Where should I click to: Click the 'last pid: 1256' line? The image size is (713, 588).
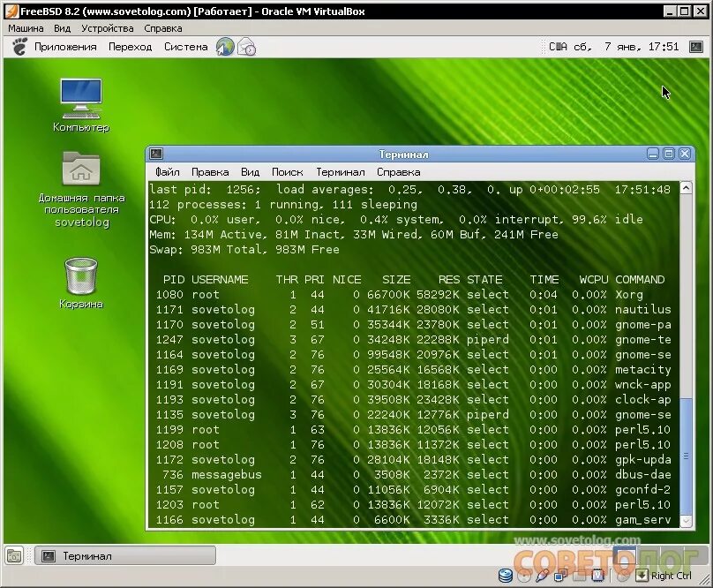pyautogui.click(x=409, y=189)
